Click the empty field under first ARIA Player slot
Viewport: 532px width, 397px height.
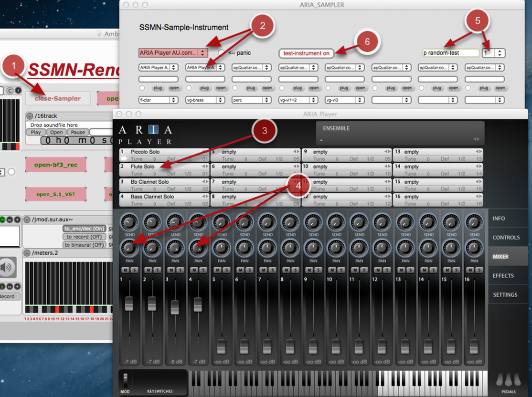click(158, 79)
